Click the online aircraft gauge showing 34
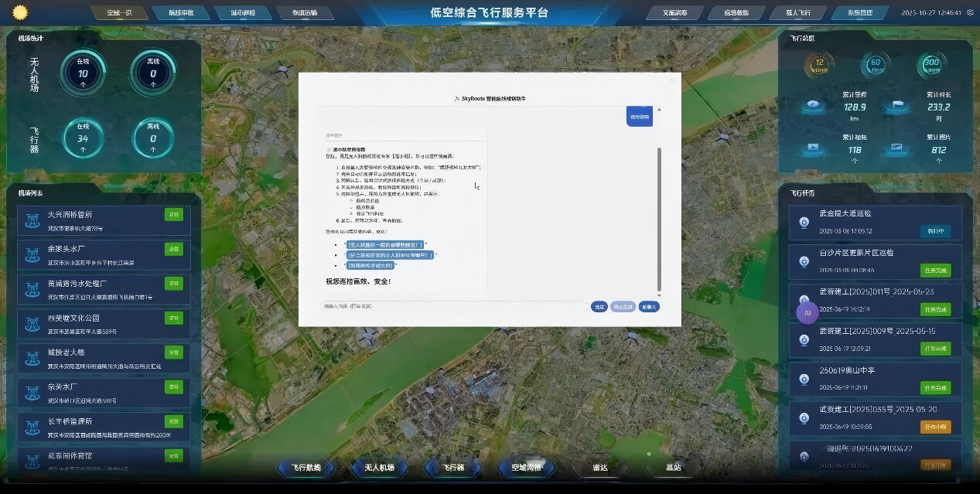Screen dimensions: 980x494 coord(83,138)
